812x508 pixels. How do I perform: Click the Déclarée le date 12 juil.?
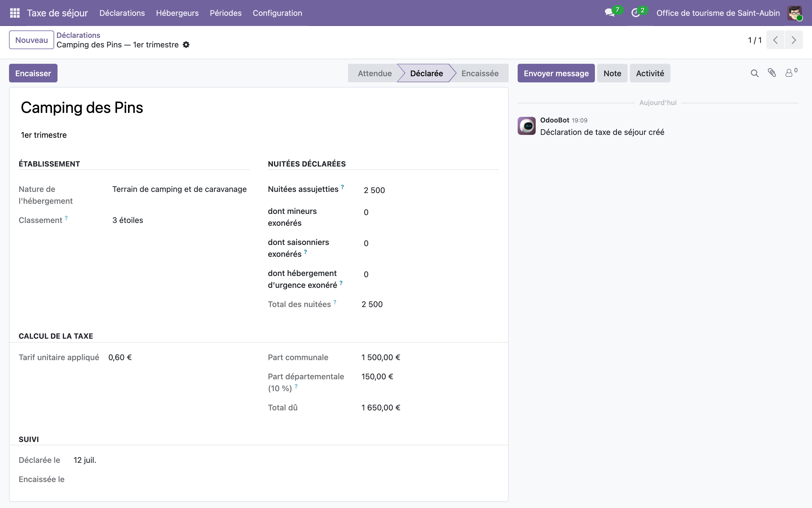(85, 460)
